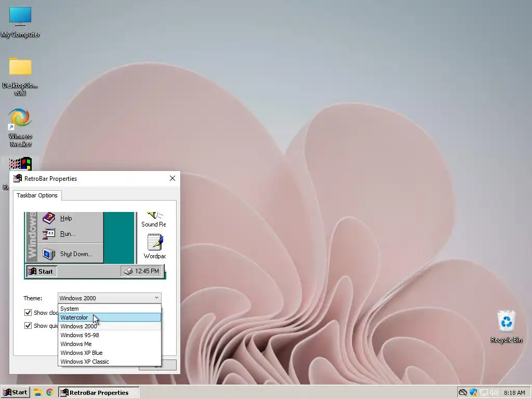
Task: Choose System theme from list
Action: [x=110, y=309]
